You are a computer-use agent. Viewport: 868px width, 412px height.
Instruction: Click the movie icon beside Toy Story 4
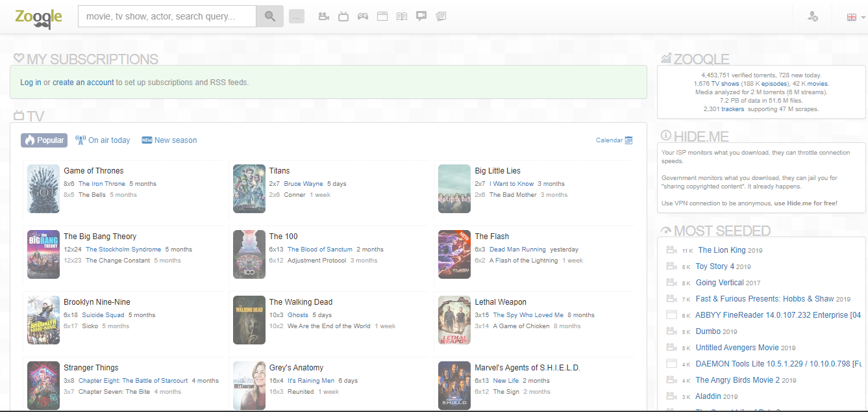pos(671,266)
